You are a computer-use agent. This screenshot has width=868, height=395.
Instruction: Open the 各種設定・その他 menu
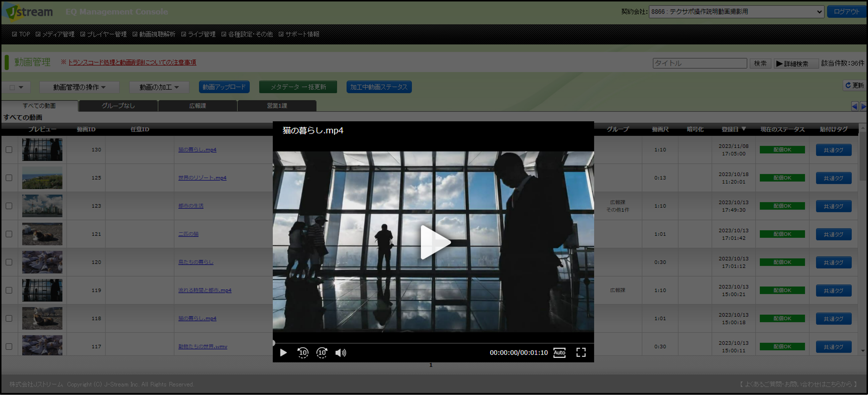click(x=247, y=34)
